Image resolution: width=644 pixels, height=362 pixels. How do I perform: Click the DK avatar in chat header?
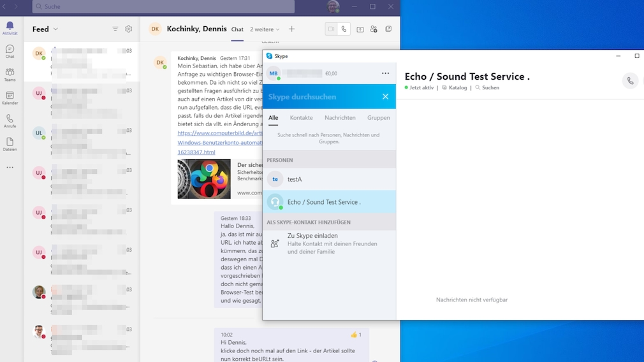click(x=155, y=29)
